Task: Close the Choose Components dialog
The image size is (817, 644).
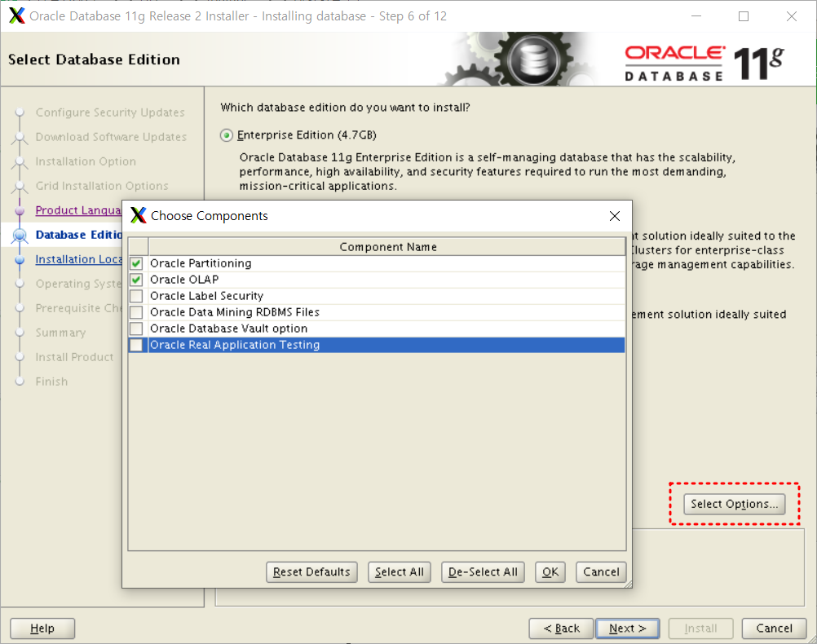Action: (x=615, y=216)
